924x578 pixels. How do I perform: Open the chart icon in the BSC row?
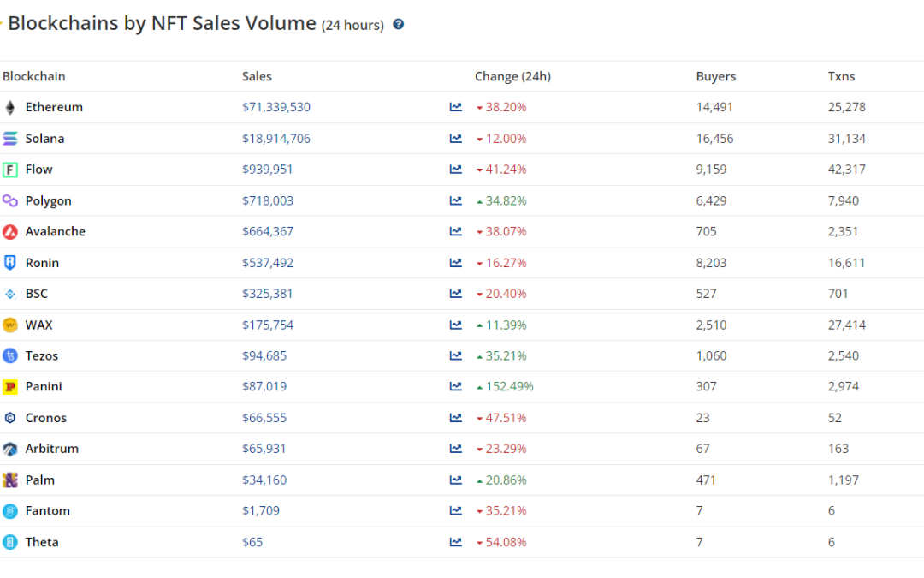pos(455,294)
